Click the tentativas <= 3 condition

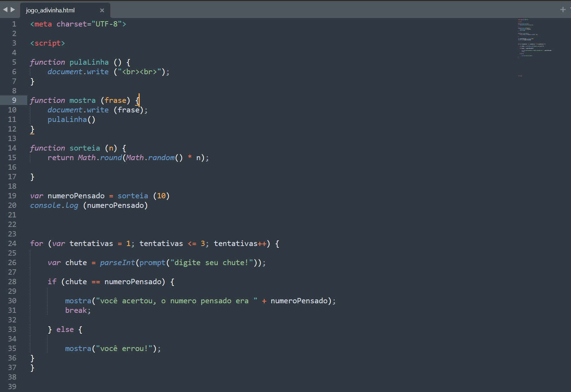click(172, 244)
